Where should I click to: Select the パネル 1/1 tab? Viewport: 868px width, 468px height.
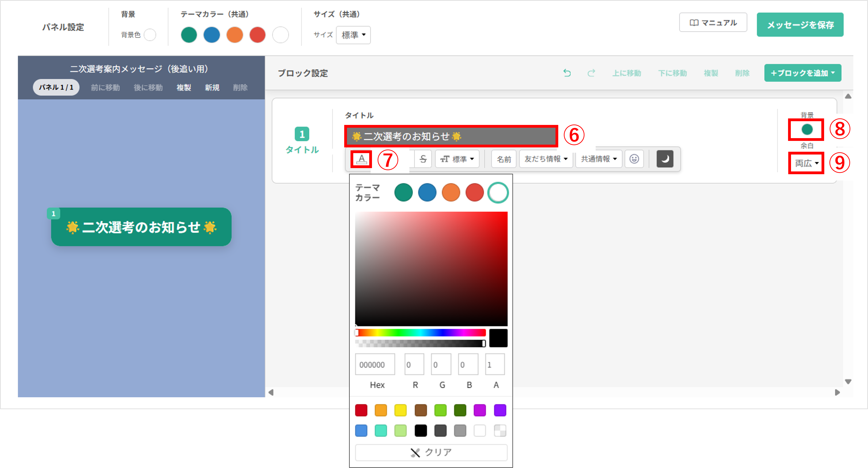coord(56,88)
